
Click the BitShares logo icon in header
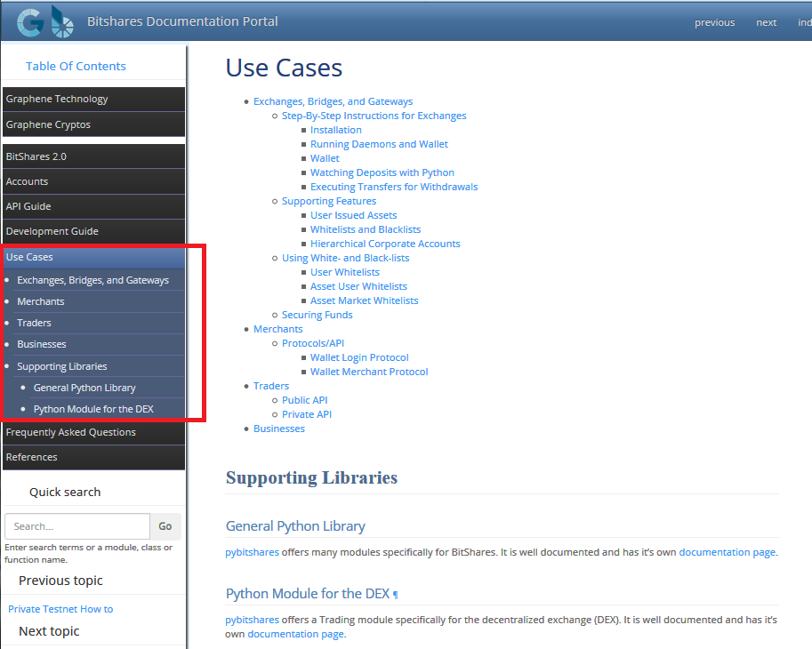(62, 21)
